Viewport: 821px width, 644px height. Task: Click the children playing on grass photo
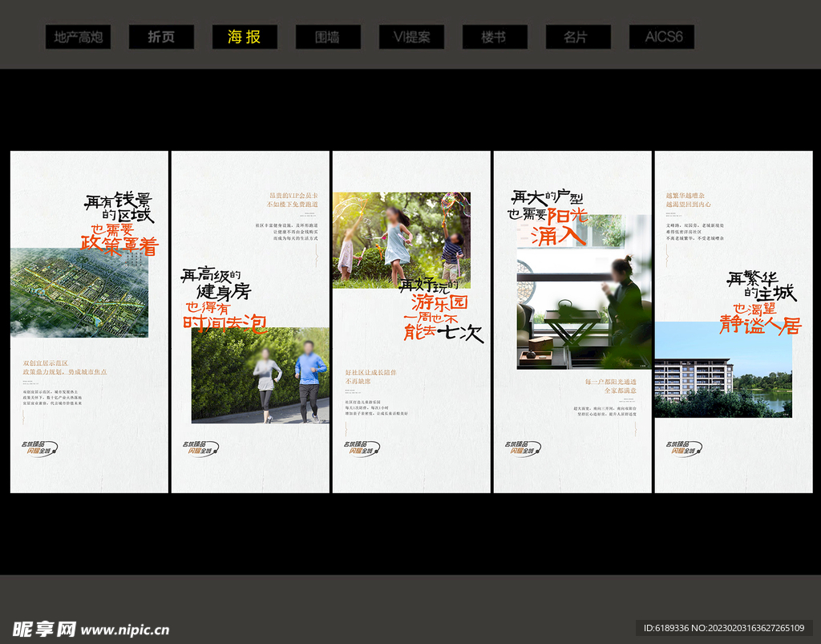[x=401, y=240]
